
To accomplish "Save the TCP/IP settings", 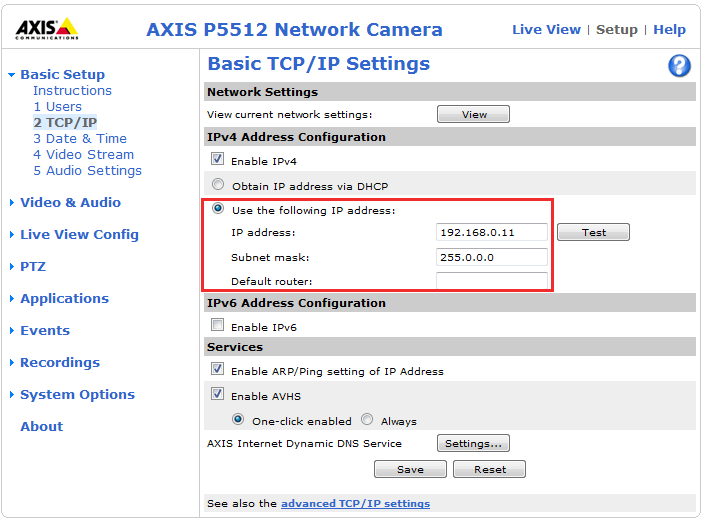I will (x=410, y=469).
